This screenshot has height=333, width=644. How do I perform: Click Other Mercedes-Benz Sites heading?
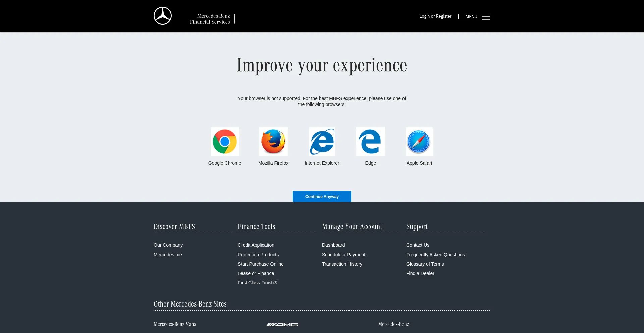tap(190, 304)
